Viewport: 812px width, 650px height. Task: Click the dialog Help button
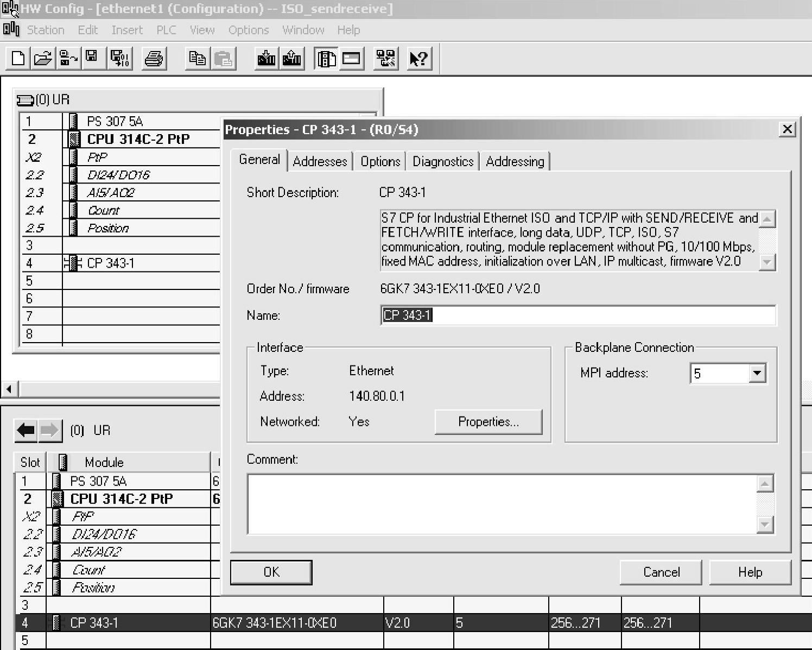[750, 572]
